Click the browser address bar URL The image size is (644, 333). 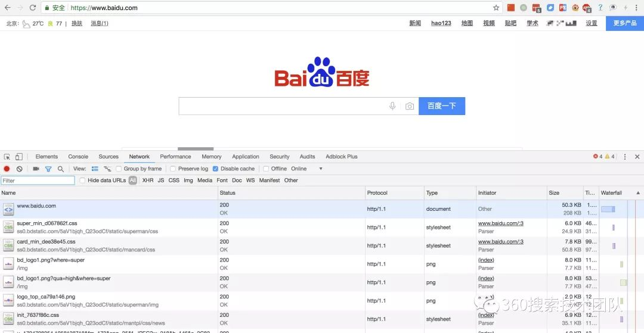tap(104, 8)
